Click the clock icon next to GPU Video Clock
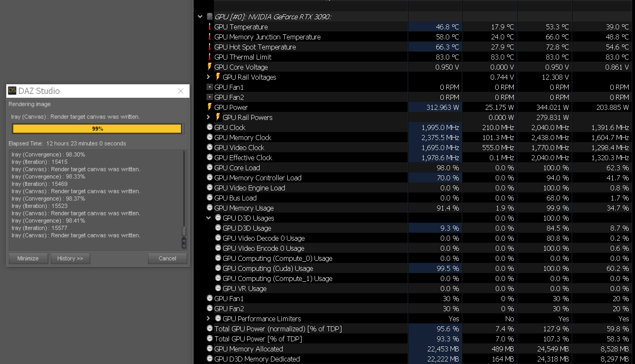The height and width of the screenshot is (364, 635). click(210, 147)
